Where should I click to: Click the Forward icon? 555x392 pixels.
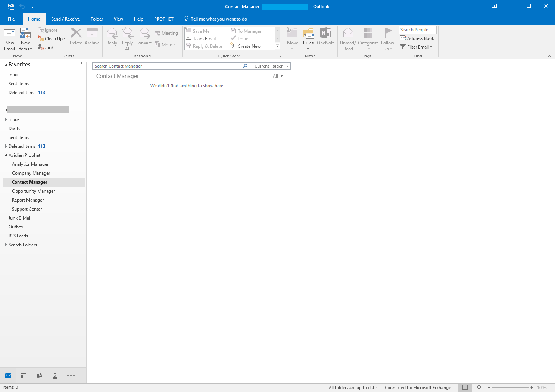(144, 33)
